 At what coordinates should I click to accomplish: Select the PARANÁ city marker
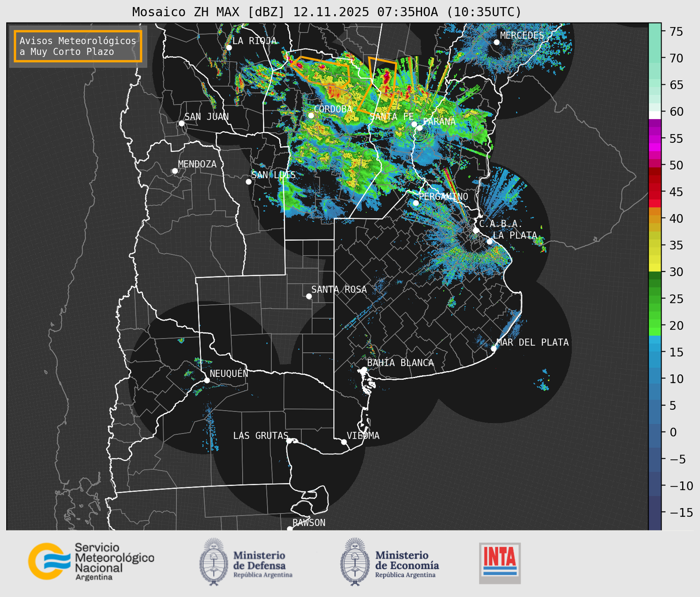click(420, 128)
